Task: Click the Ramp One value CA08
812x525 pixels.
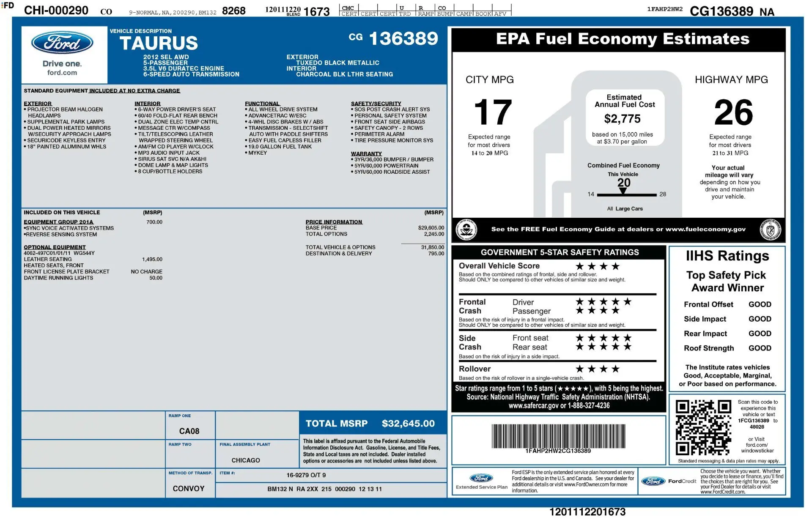Action: pyautogui.click(x=189, y=431)
